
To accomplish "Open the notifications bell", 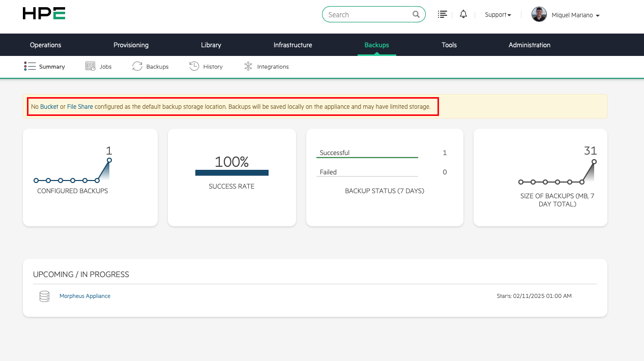I will point(463,15).
